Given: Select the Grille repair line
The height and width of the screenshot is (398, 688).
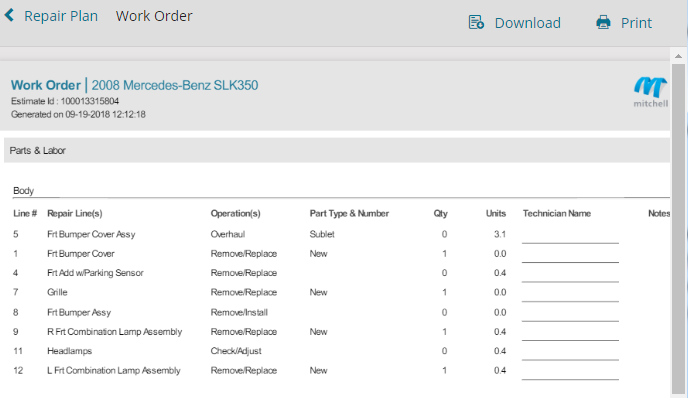Looking at the screenshot, I should (x=57, y=292).
